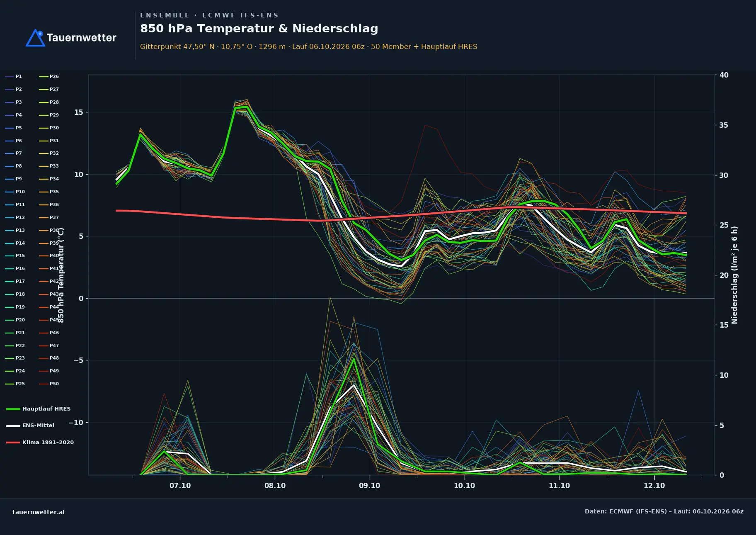Click the 40 precipitation axis tick label
This screenshot has width=756, height=535.
(x=724, y=75)
